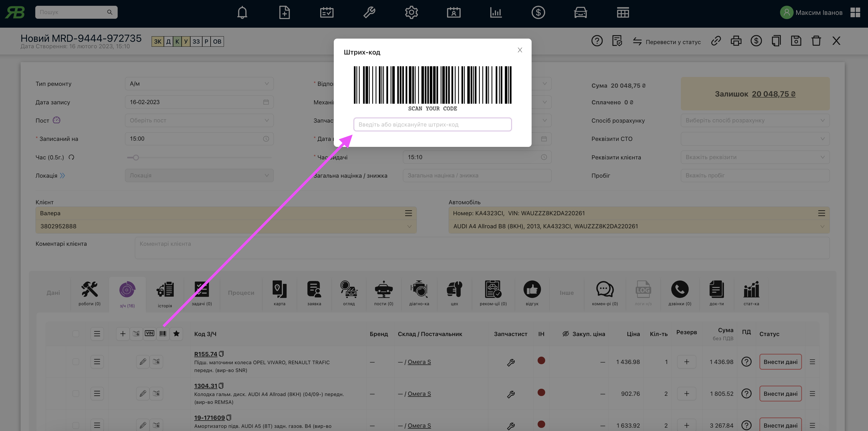Expand the Оберіть пост dropdown

(199, 120)
